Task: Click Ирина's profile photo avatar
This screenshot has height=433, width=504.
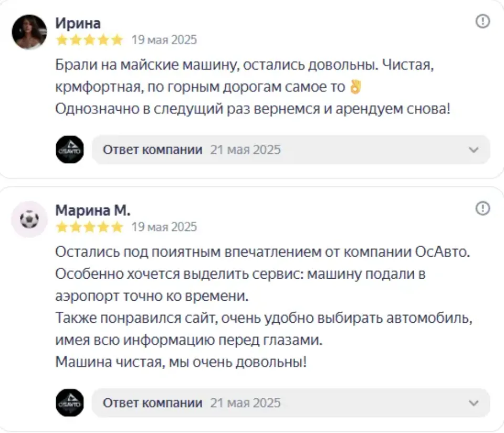Action: (x=29, y=32)
